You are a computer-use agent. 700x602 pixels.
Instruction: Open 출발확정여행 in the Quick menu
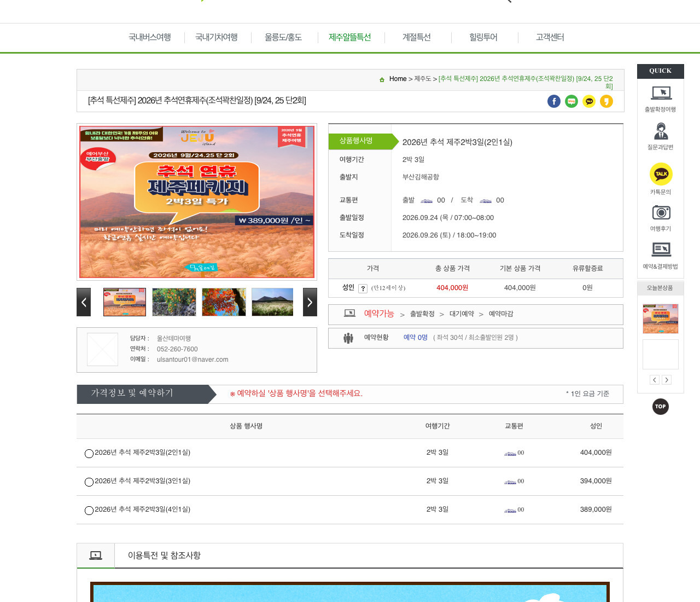(x=661, y=99)
